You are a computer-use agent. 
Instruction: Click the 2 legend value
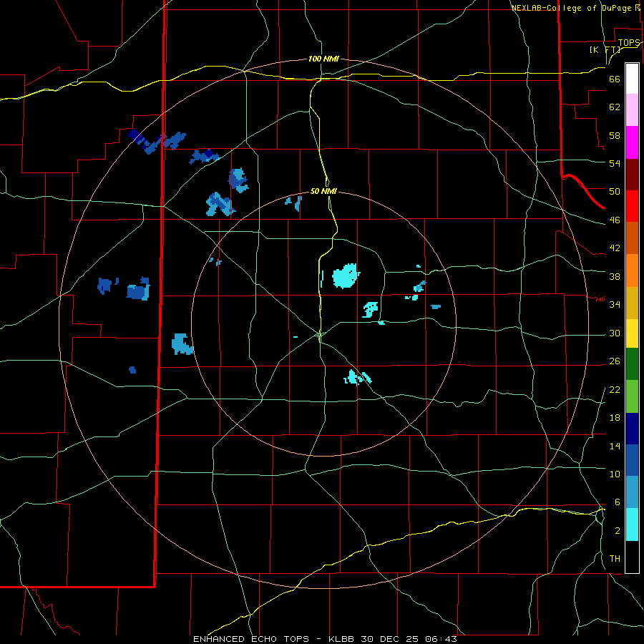coord(617,531)
